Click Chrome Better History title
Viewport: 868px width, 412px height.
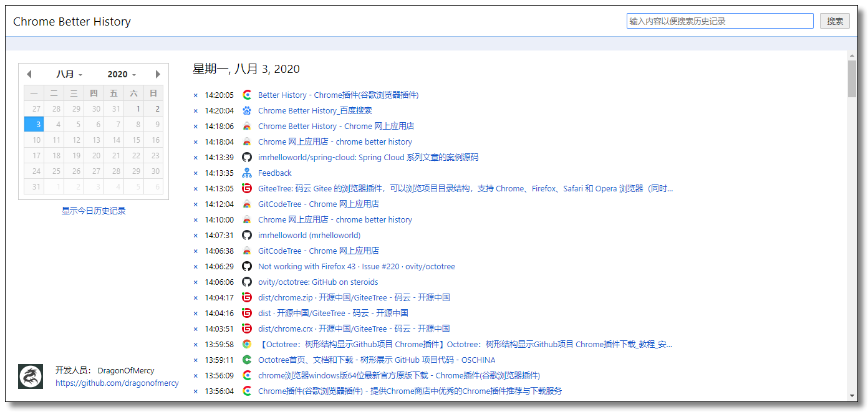click(x=72, y=22)
